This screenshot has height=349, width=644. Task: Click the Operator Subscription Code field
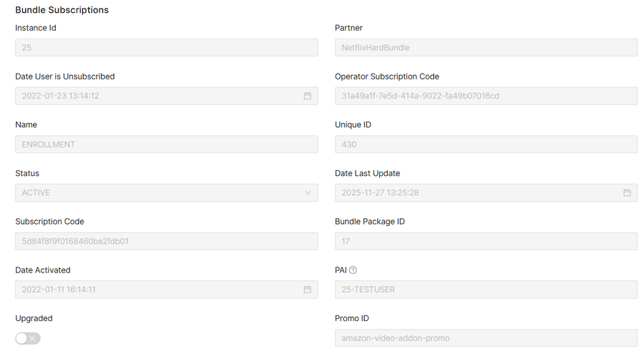486,96
